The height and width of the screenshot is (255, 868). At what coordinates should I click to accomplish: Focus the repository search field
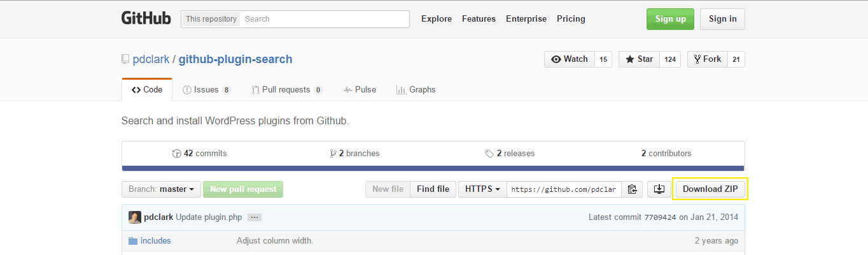click(325, 19)
